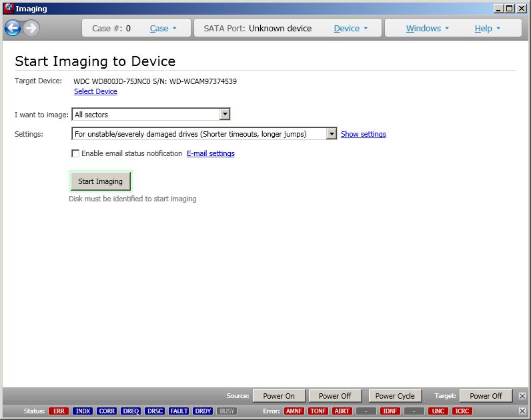Click the 'Case #: 0' text

tap(111, 29)
